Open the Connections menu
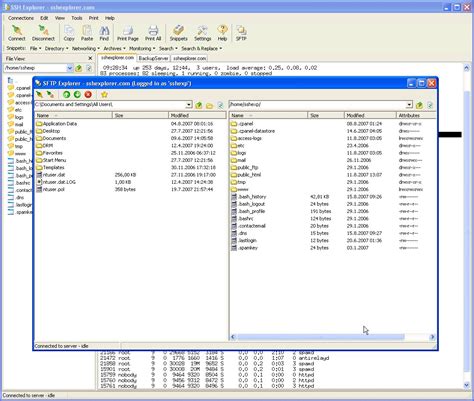The image size is (474, 401). (x=21, y=18)
